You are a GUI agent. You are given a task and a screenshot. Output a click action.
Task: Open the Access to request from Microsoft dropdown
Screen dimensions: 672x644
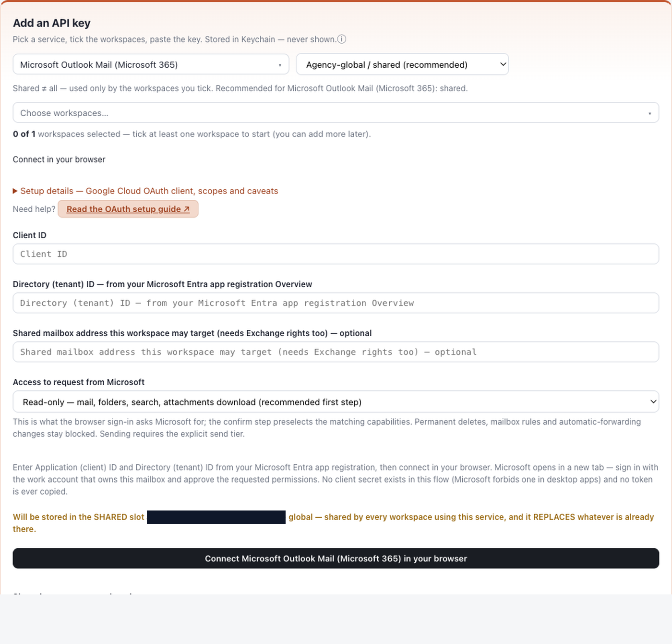coord(336,402)
